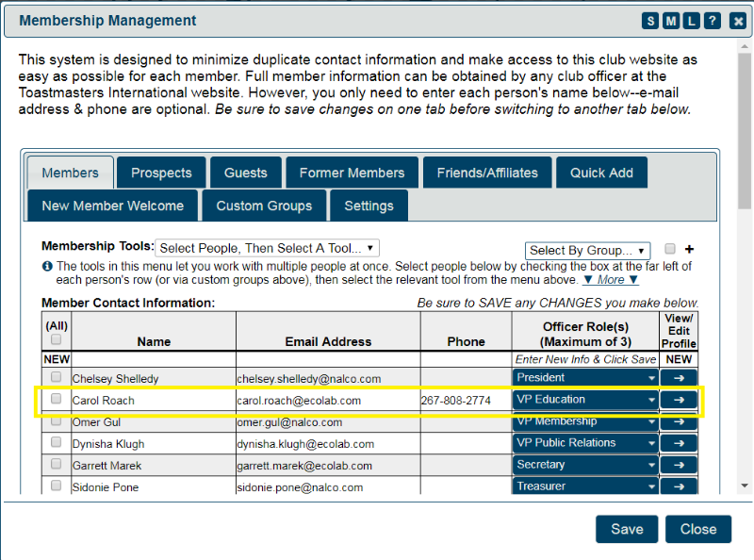Open Omer Gul's profile arrow
Image resolution: width=754 pixels, height=560 pixels.
pyautogui.click(x=679, y=421)
